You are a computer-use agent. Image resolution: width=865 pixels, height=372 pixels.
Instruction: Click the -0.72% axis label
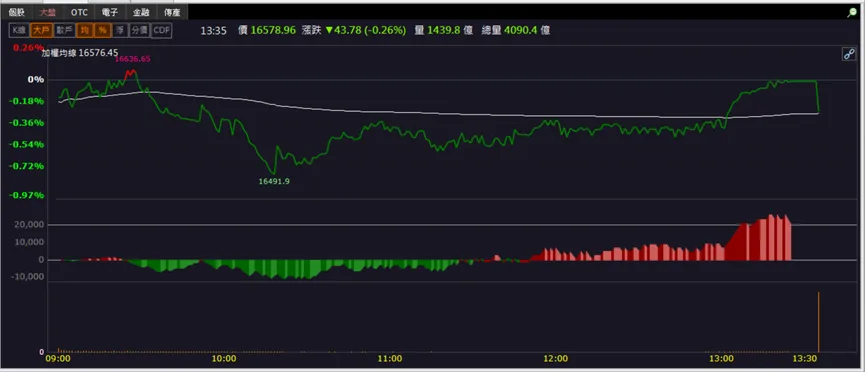[x=27, y=166]
